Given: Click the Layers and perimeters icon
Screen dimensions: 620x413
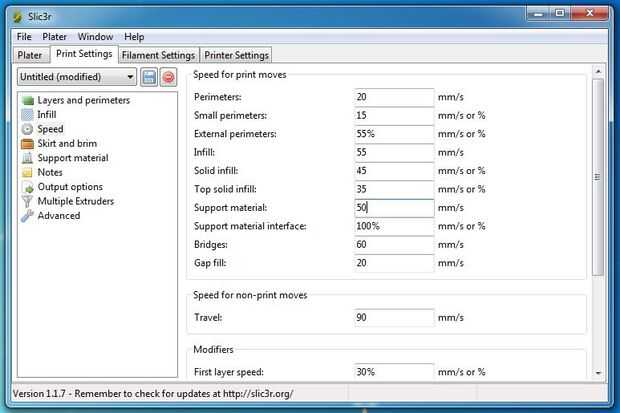Looking at the screenshot, I should click(28, 100).
